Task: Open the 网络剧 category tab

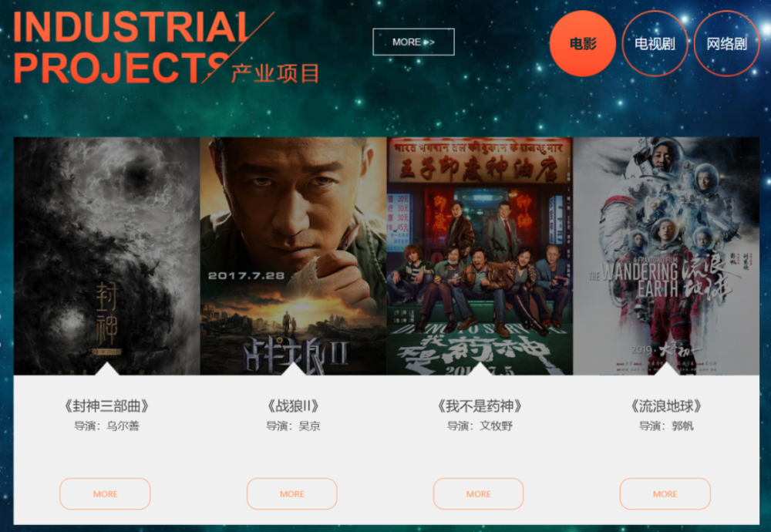Action: pyautogui.click(x=726, y=44)
